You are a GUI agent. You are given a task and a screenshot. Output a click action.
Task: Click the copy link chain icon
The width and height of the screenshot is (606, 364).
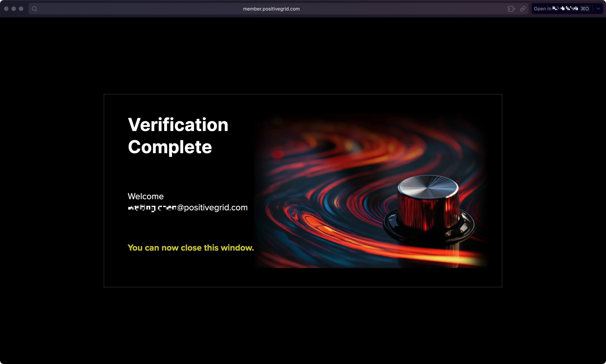click(x=523, y=9)
